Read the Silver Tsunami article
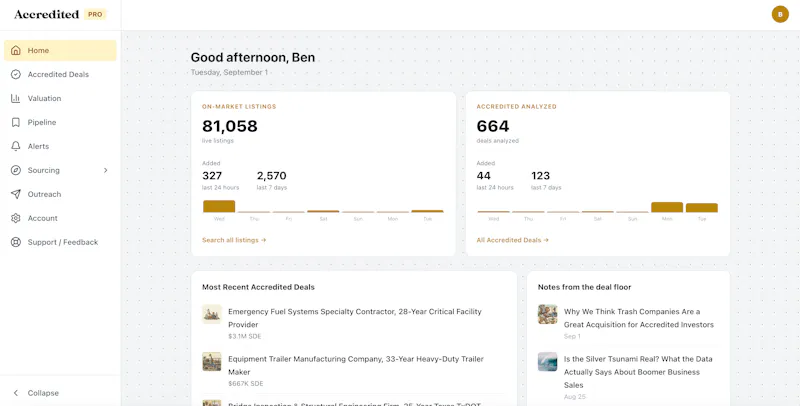This screenshot has width=800, height=406. coord(638,372)
